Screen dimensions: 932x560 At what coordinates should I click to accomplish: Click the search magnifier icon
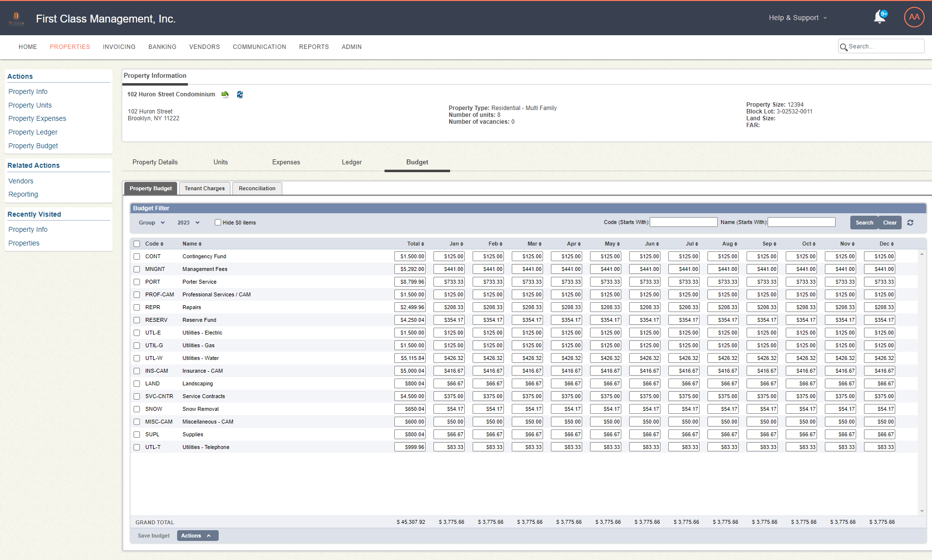coord(843,47)
